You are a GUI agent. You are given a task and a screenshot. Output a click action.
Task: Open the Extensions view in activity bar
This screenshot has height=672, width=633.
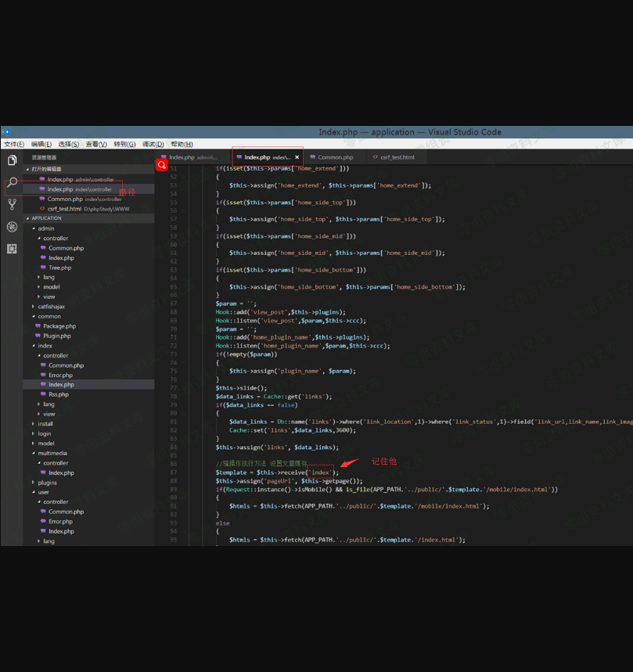click(x=12, y=249)
